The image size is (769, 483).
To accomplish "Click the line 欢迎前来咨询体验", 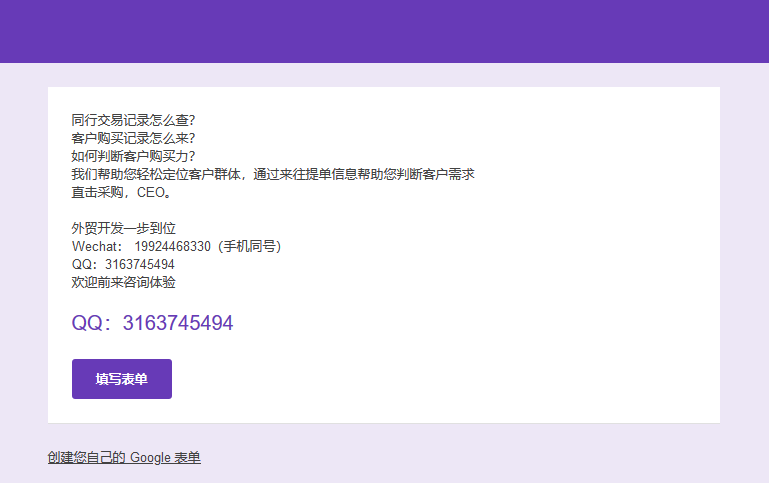I will [x=124, y=282].
